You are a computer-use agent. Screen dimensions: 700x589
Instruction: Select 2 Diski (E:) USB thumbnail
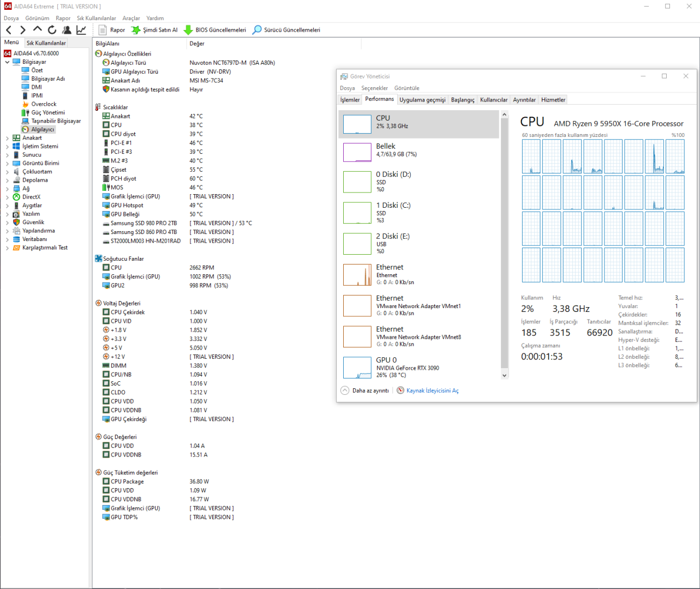[x=357, y=244]
